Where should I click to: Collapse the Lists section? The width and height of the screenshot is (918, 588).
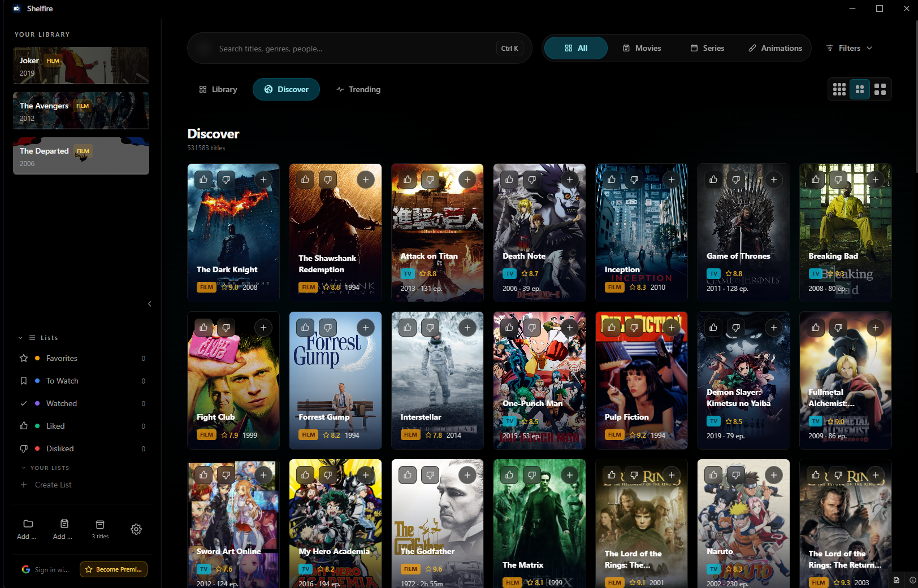coord(20,338)
